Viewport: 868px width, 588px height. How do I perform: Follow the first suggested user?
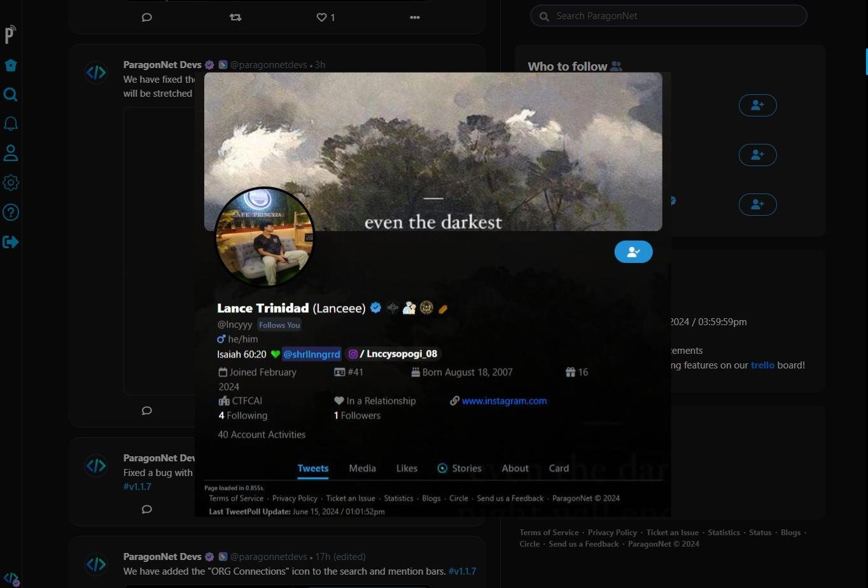click(x=757, y=105)
